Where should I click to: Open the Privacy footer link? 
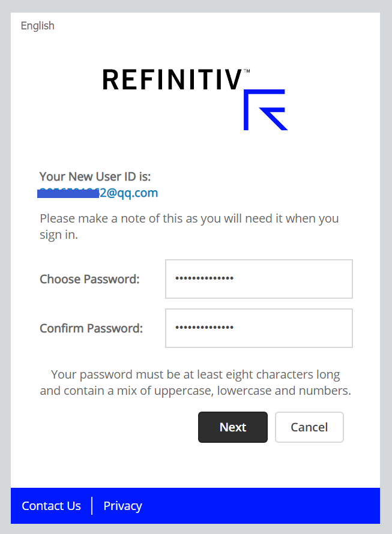[x=122, y=506]
